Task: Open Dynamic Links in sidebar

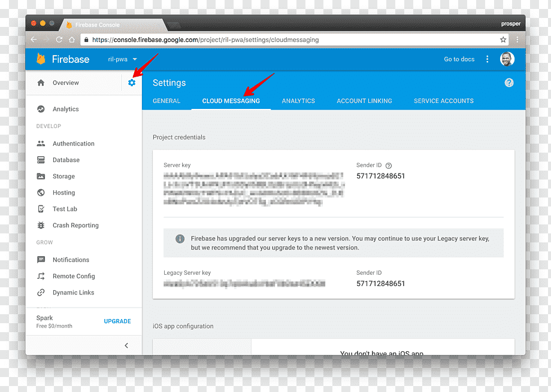Action: (74, 293)
